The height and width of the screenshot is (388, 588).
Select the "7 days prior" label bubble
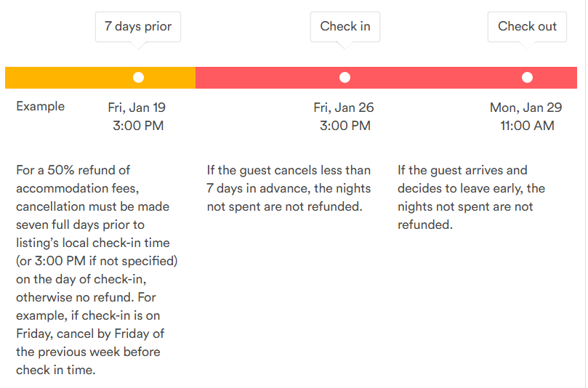pos(138,27)
